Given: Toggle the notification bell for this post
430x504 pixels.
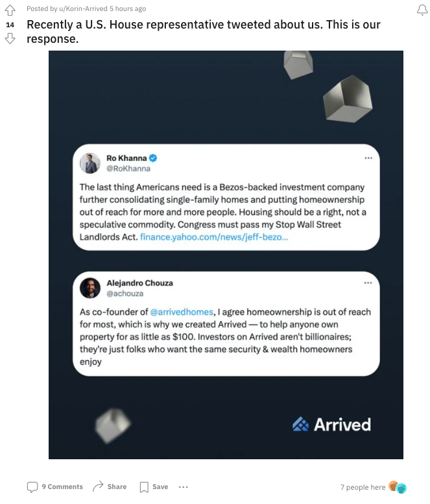Looking at the screenshot, I should tap(420, 9).
